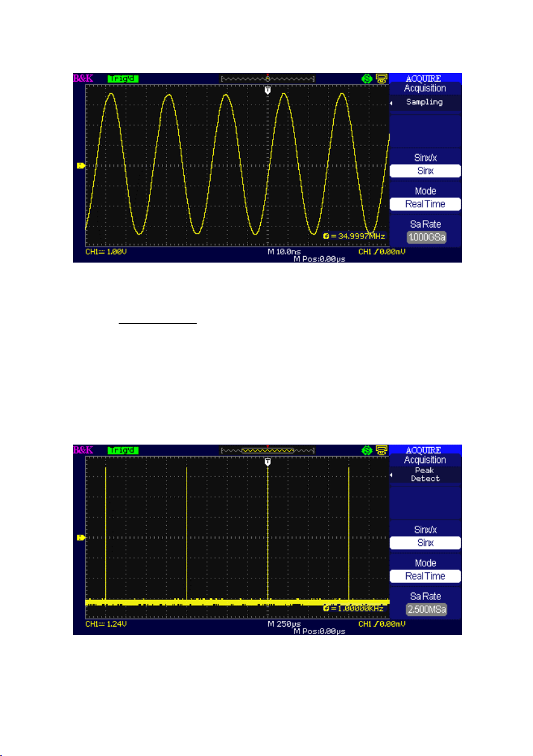This screenshot has height=756, width=533.
Task: Click the 34.9997MHz frequency counter readout
Action: pyautogui.click(x=355, y=236)
